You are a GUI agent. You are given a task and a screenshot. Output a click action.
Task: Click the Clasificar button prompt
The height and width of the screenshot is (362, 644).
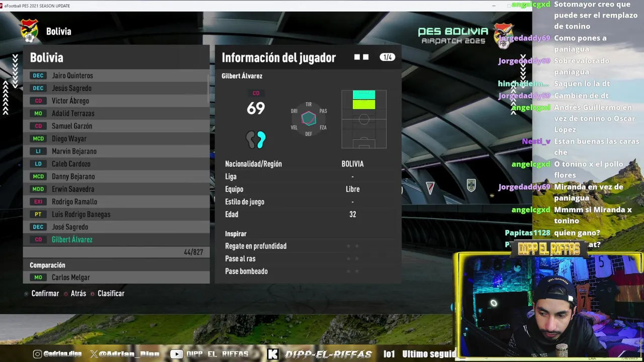click(x=108, y=293)
